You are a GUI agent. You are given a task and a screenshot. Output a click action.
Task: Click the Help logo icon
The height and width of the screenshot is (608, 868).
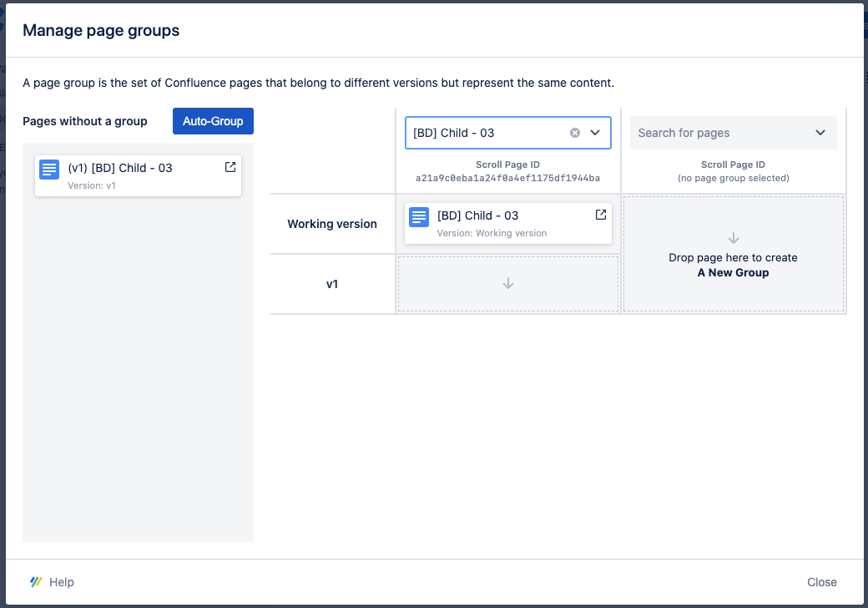(36, 582)
